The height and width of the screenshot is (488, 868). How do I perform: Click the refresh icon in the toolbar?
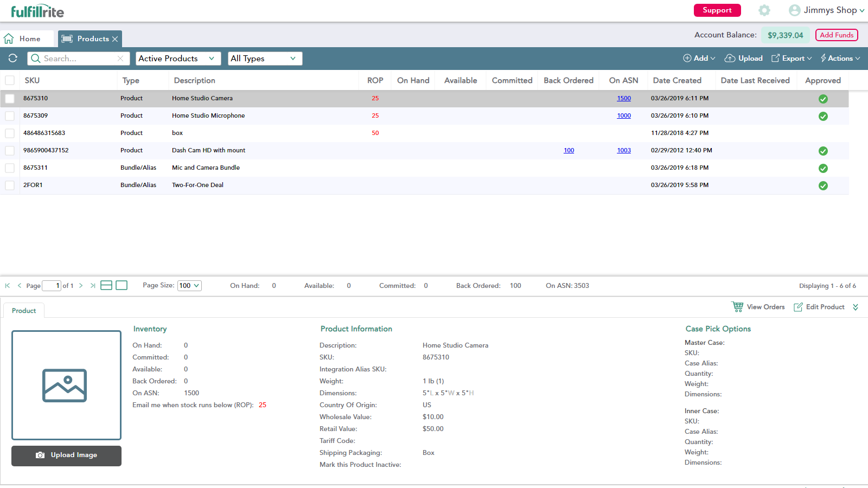[x=13, y=58]
